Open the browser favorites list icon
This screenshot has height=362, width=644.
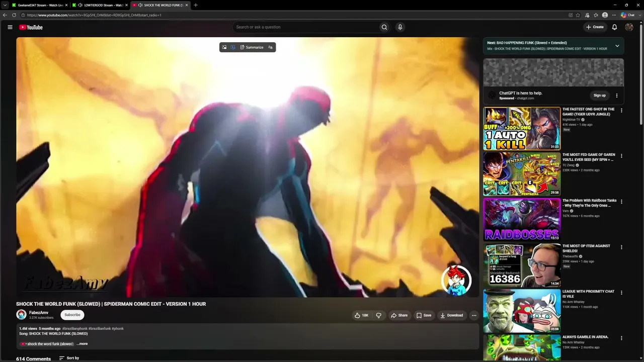tap(596, 15)
